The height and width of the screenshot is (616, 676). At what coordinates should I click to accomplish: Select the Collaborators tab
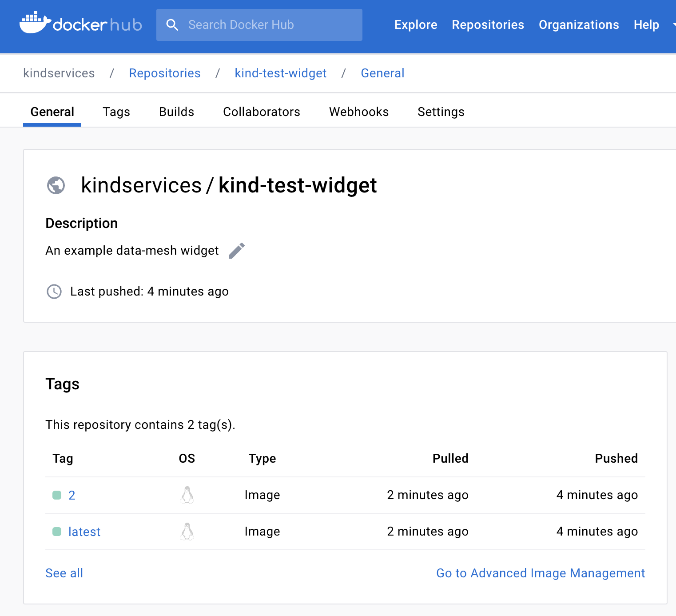pos(261,112)
